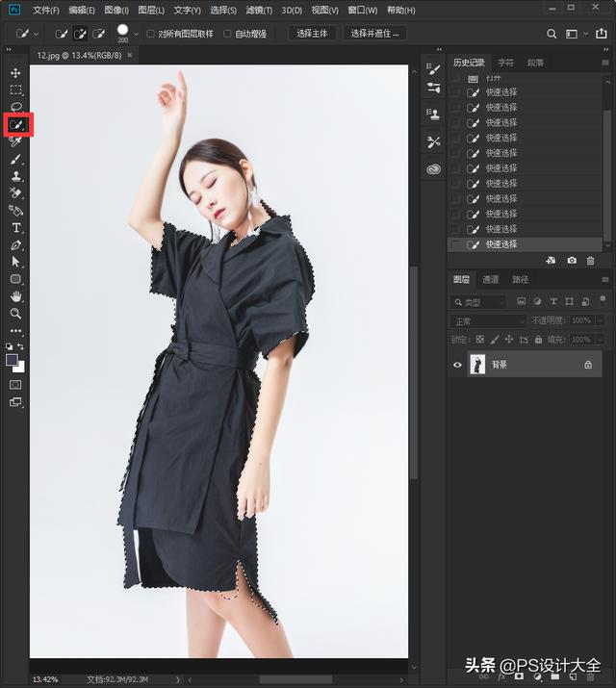Image resolution: width=616 pixels, height=688 pixels.
Task: Switch to the 通道 tab
Action: tap(490, 279)
